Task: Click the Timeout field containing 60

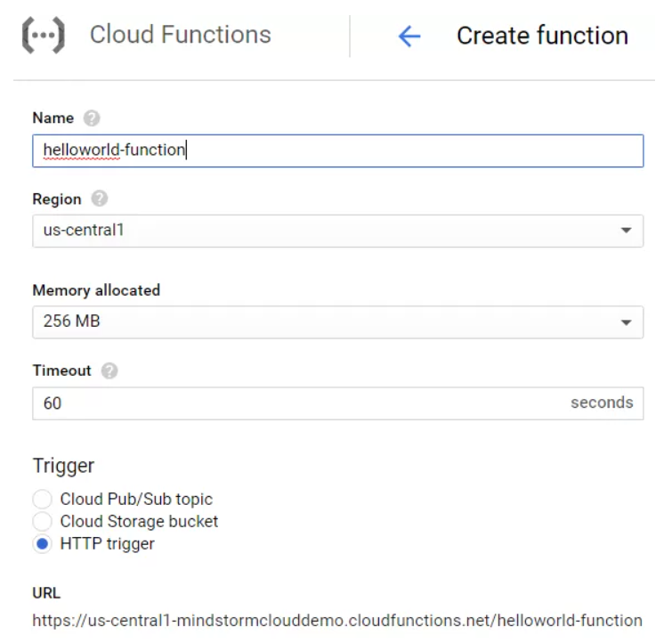Action: coord(337,403)
